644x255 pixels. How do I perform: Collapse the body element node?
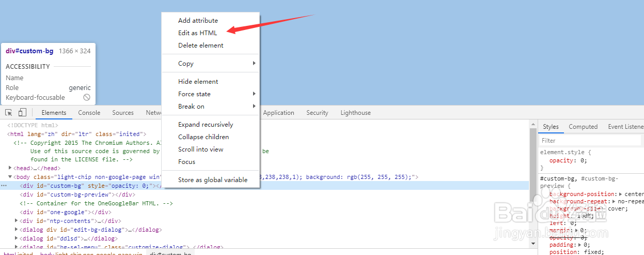coord(10,177)
